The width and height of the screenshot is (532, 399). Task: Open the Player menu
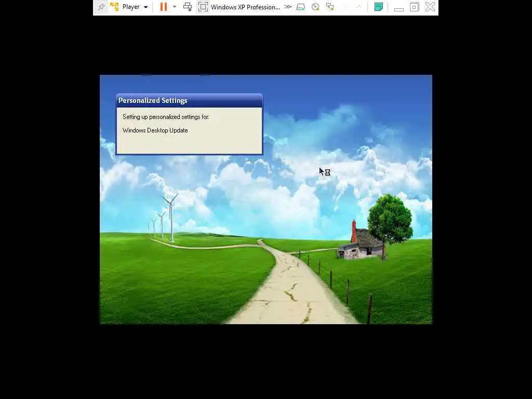coord(135,7)
